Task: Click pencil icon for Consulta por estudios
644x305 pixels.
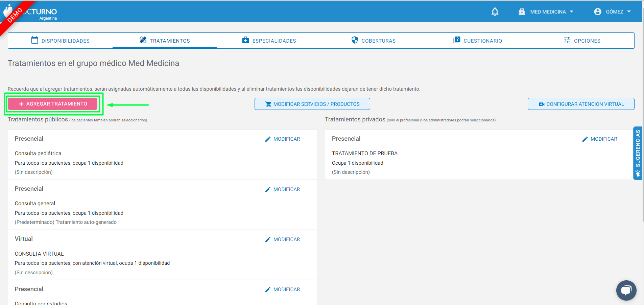Action: [268, 289]
